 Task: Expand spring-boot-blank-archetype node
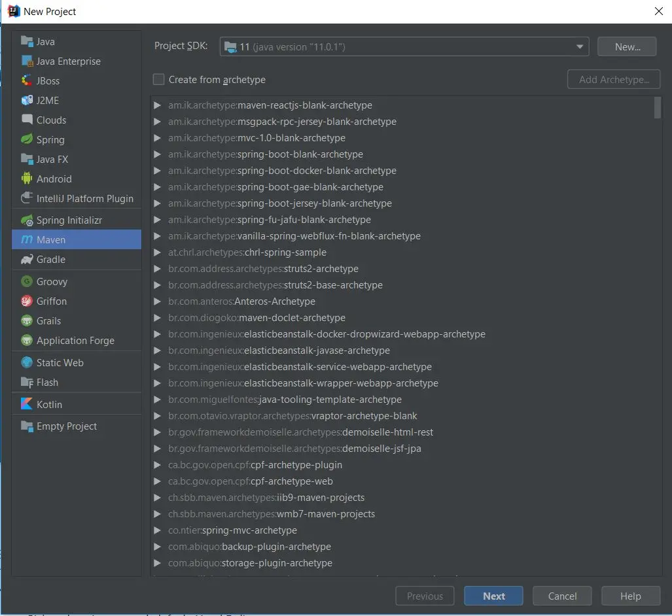(x=157, y=154)
